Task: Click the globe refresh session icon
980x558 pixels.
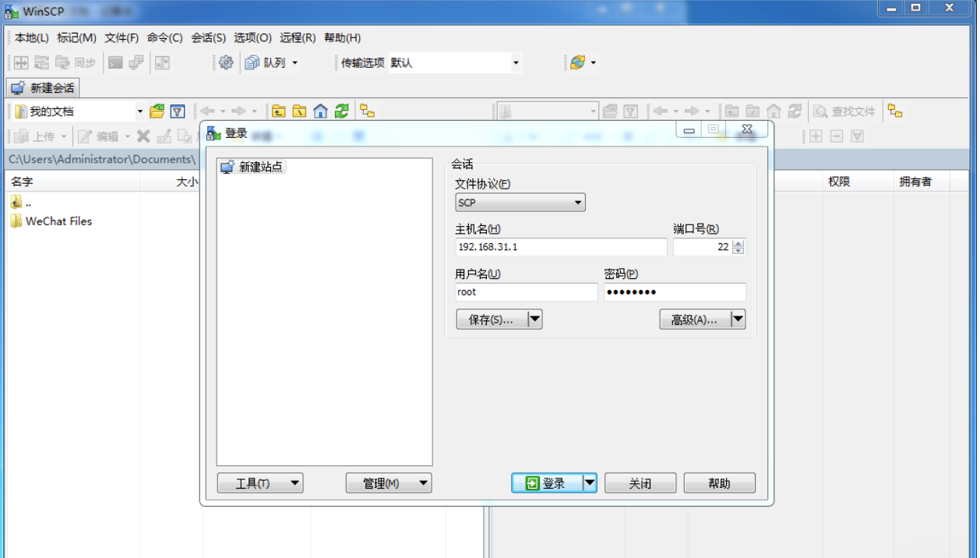Action: (x=577, y=63)
